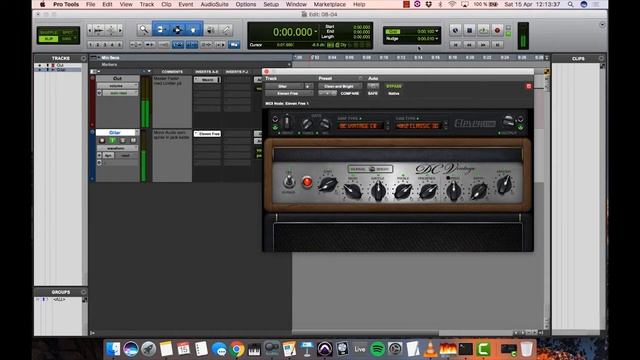
Task: Open Tracks list options menu
Action: [x=83, y=58]
